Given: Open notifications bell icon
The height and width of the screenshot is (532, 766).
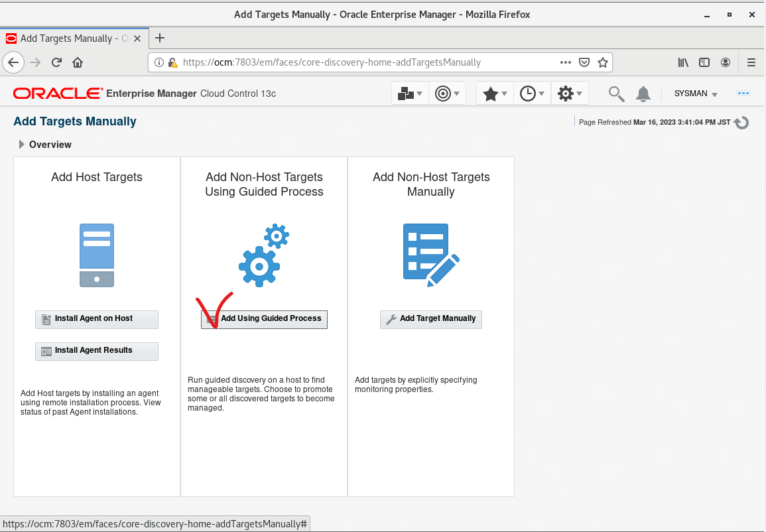Looking at the screenshot, I should click(643, 94).
